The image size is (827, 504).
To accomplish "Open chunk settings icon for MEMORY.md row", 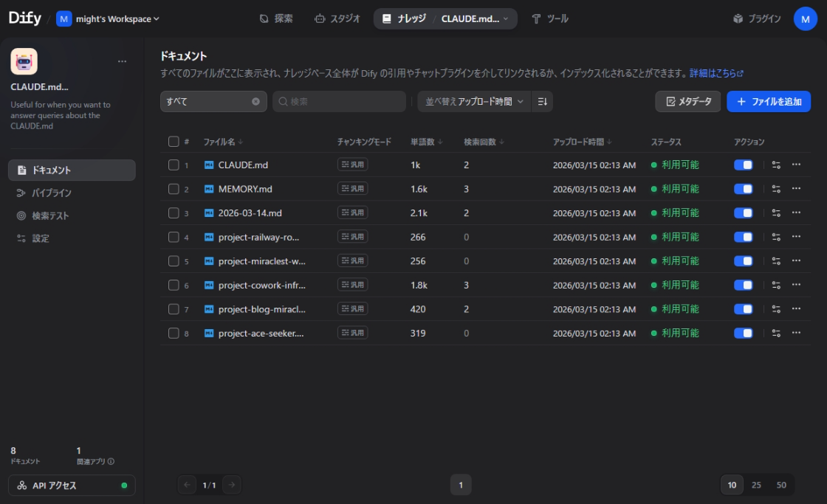I will 776,189.
